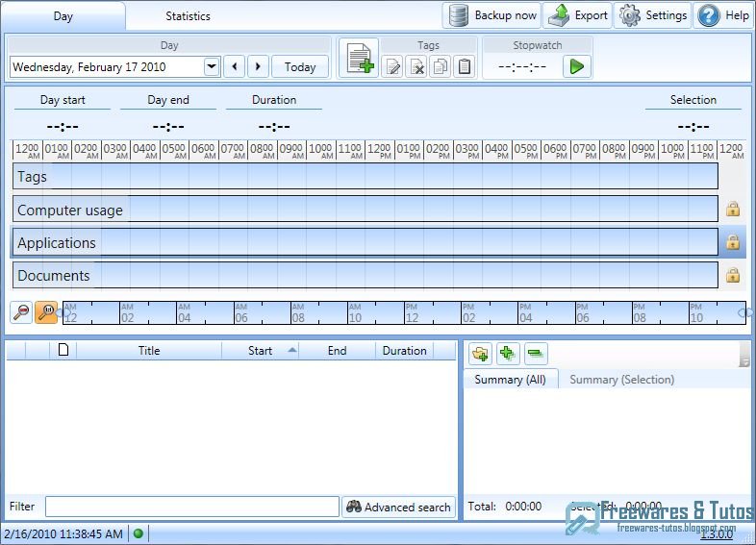Open the Summary (Selection) tab
The image size is (756, 545).
click(x=622, y=380)
